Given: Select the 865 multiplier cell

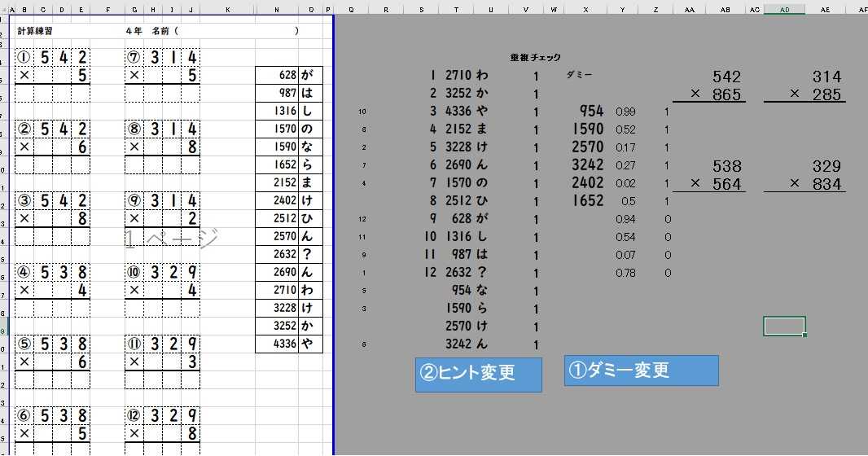Looking at the screenshot, I should 726,94.
